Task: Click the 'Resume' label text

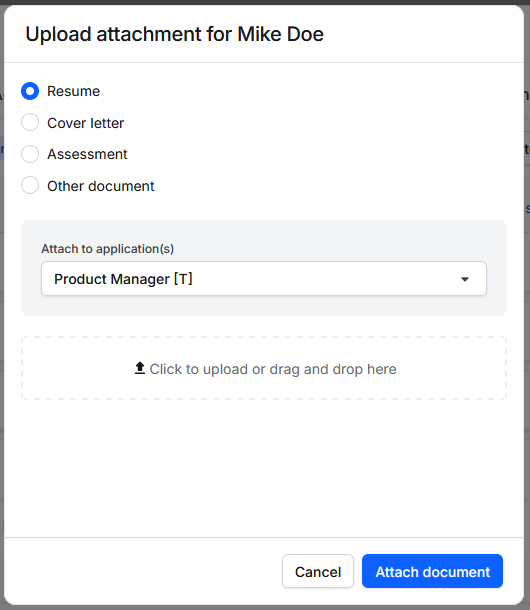Action: click(x=74, y=91)
